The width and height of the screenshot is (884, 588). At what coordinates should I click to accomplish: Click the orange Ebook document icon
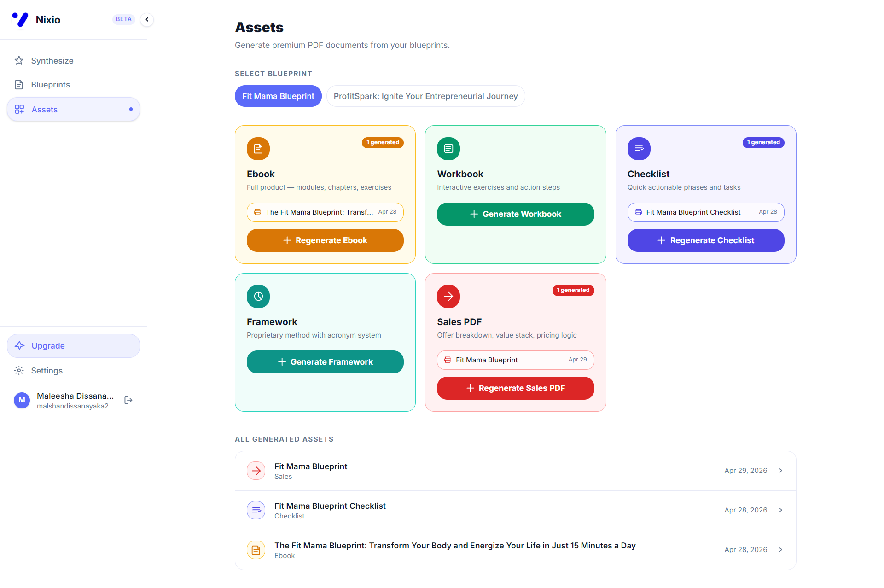(x=258, y=149)
